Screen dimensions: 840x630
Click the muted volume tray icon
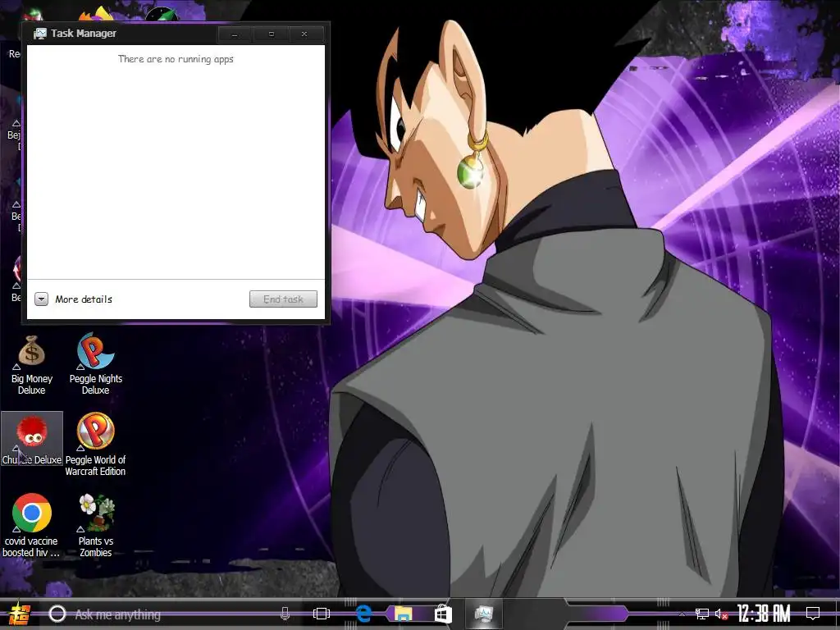tap(721, 614)
